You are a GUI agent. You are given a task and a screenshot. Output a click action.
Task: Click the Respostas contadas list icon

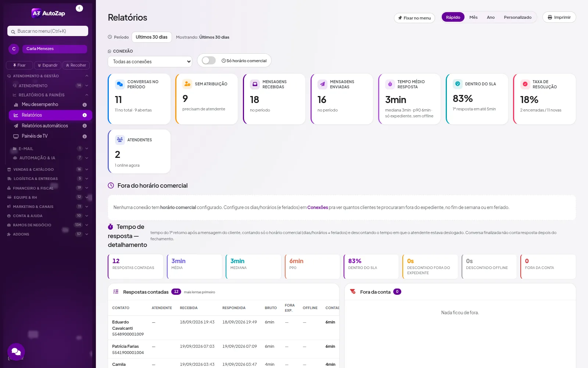(x=116, y=291)
